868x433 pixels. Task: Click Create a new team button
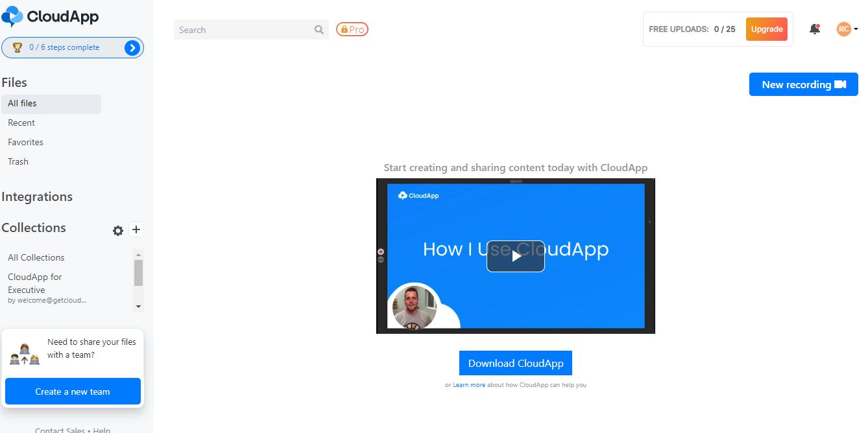coord(73,392)
